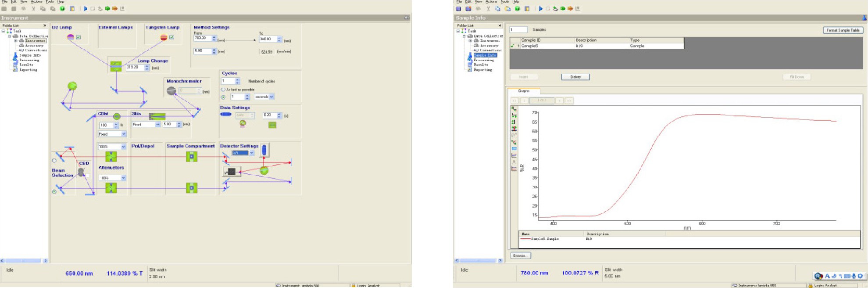Click the upper Attenuator icon
This screenshot has height=288, width=868.
click(111, 157)
